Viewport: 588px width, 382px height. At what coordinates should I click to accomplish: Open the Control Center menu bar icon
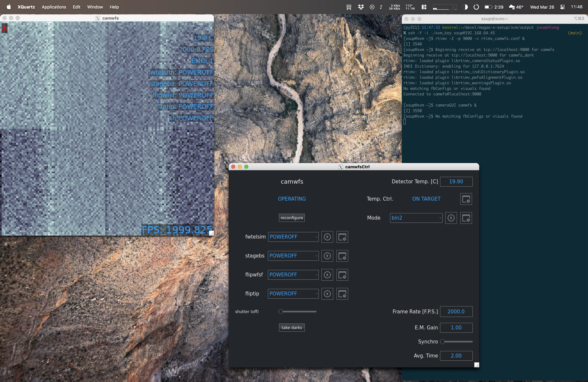point(562,7)
